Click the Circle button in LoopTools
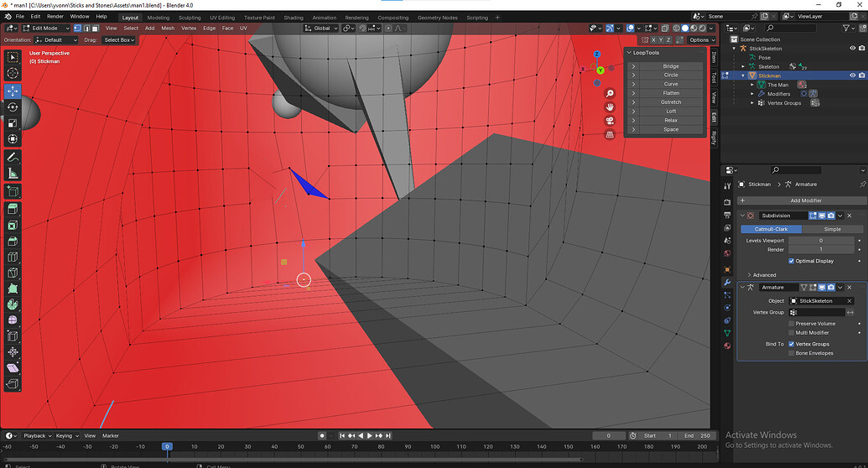The width and height of the screenshot is (868, 468). click(x=671, y=75)
